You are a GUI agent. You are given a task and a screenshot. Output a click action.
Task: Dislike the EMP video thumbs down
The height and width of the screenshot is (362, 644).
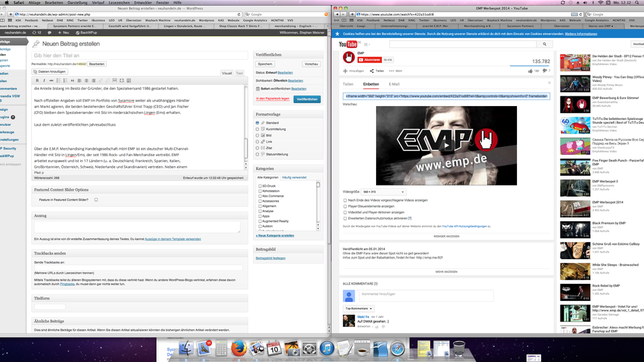click(x=545, y=71)
